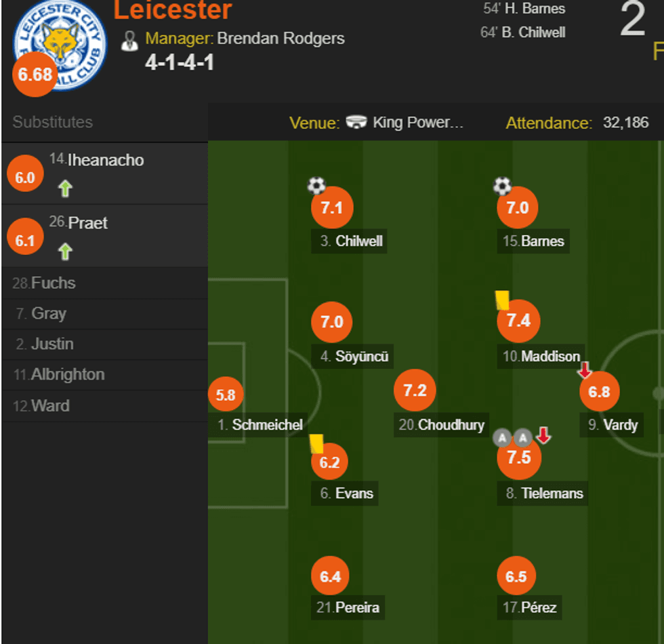664x644 pixels.
Task: Click Schmeichel's 5.8 rating circle
Action: [x=226, y=395]
